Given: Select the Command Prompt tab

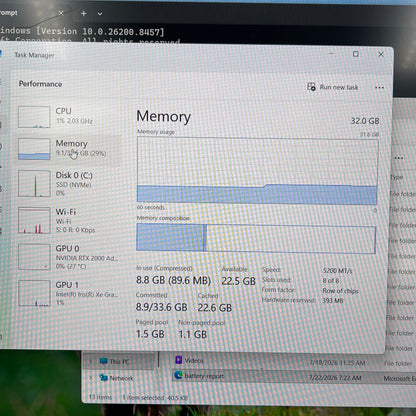Looking at the screenshot, I should (30, 13).
